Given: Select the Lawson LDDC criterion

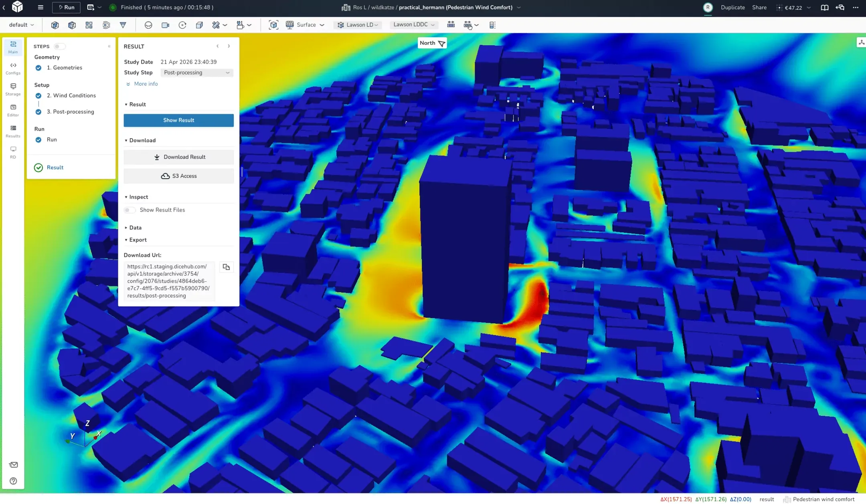Looking at the screenshot, I should (414, 24).
